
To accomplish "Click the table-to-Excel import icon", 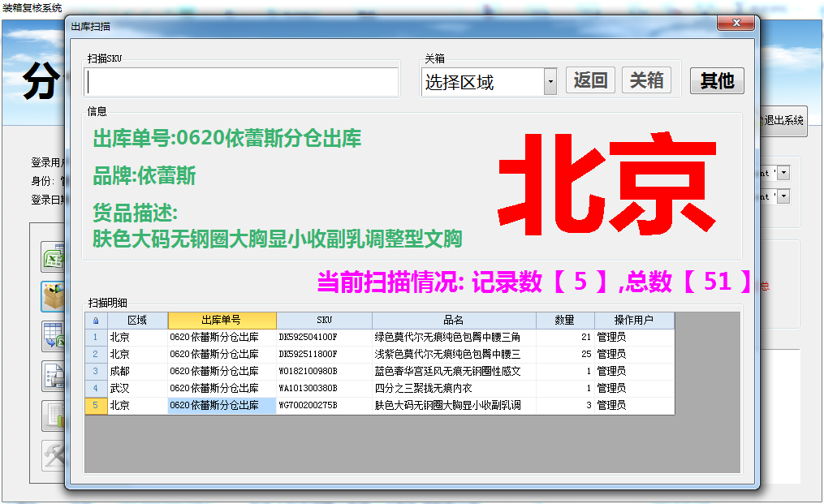I will point(53,336).
